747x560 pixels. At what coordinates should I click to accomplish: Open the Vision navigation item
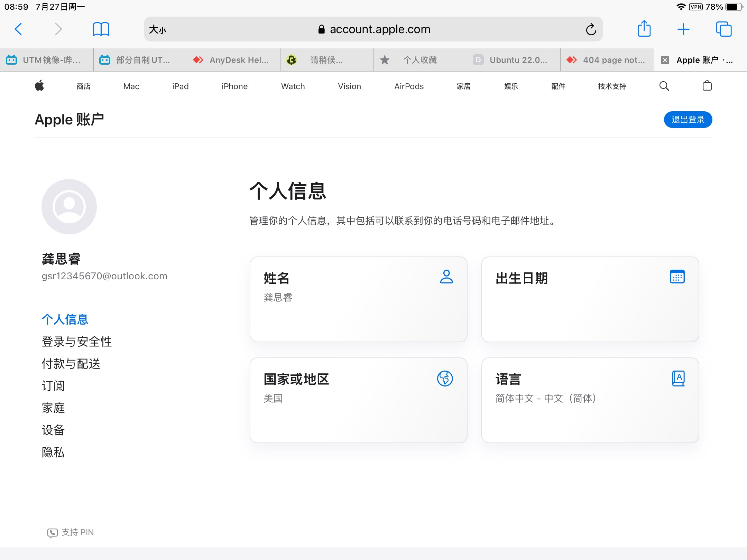point(350,86)
